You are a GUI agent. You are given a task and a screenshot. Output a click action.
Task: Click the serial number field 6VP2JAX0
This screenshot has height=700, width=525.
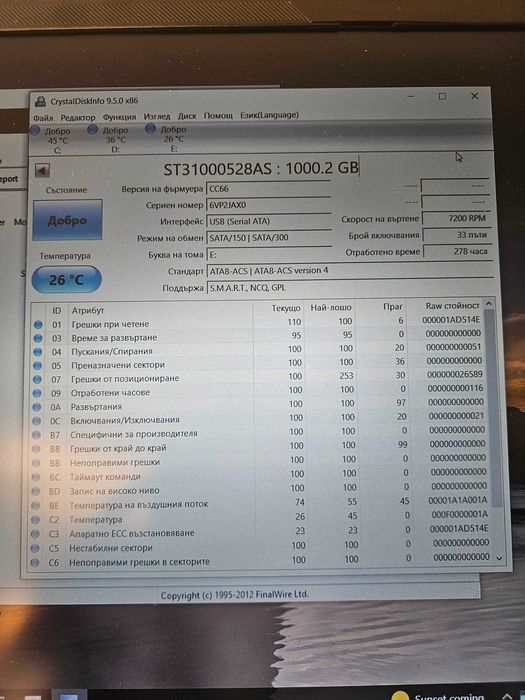click(269, 205)
